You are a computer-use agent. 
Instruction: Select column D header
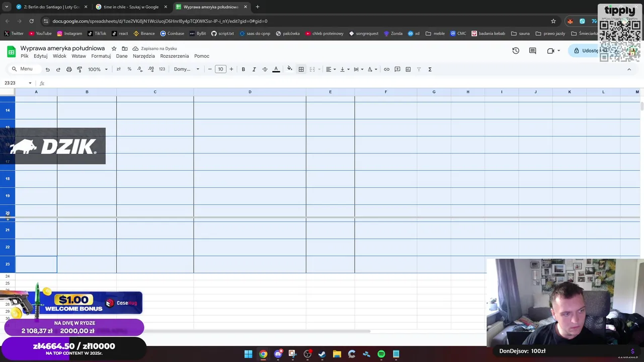pos(250,92)
